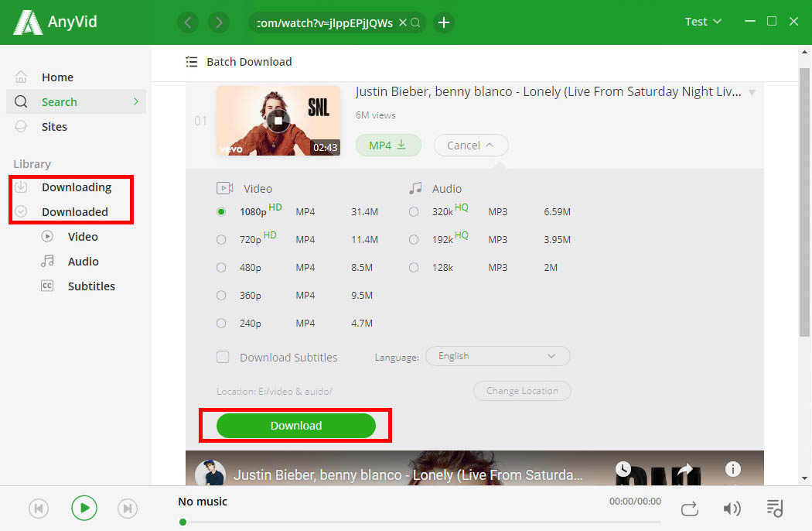Click the Downloading arrow icon in Library
812x531 pixels.
[21, 187]
